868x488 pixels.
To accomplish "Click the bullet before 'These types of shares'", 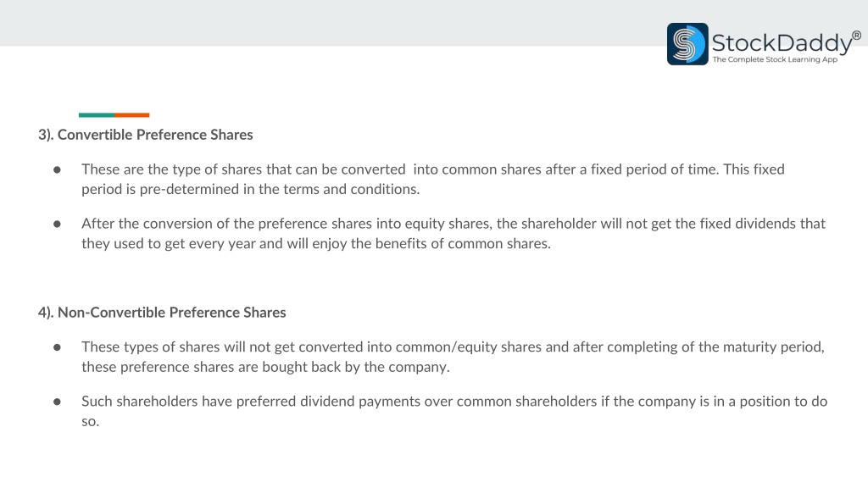I will click(57, 347).
